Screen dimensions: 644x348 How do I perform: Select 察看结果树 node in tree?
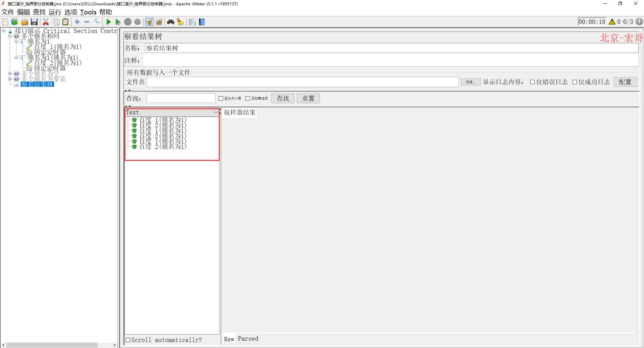[x=37, y=84]
